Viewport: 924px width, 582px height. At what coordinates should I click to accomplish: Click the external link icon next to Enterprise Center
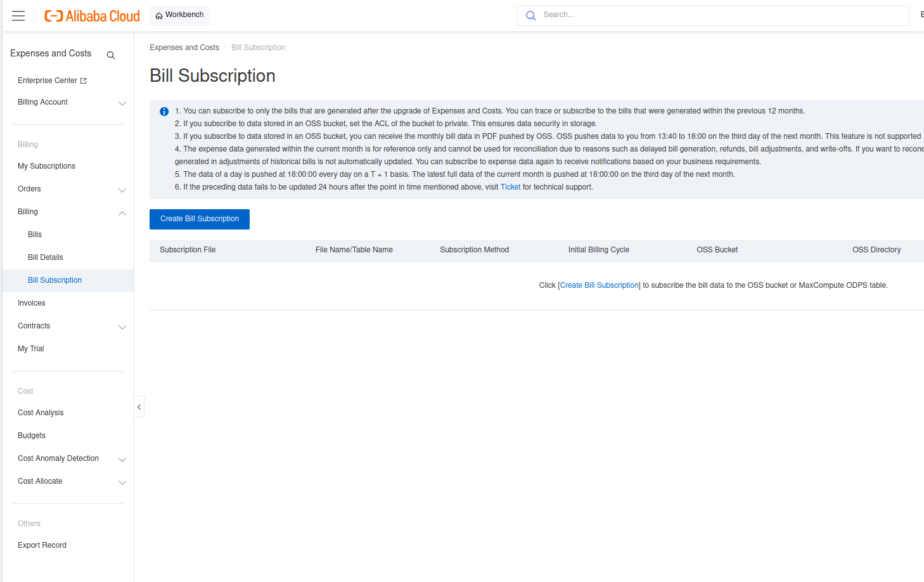[x=83, y=81]
